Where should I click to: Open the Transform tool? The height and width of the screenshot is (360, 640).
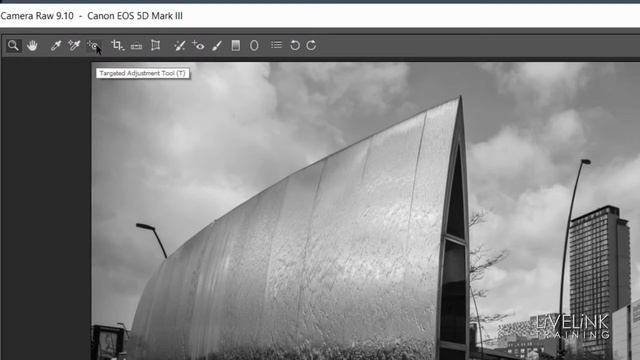point(155,45)
